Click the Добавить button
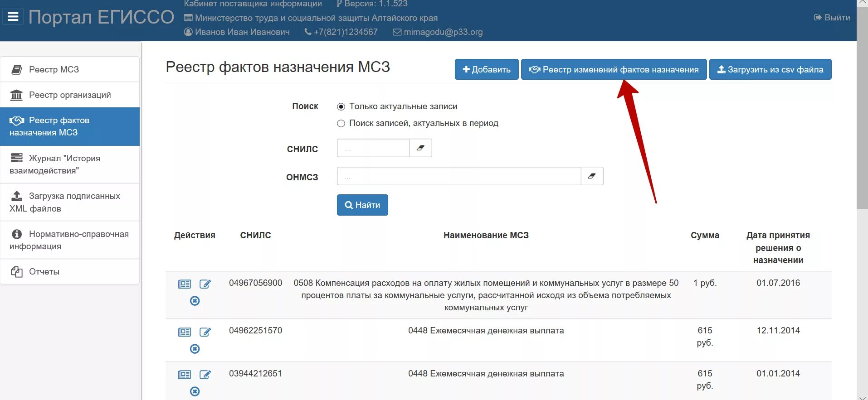This screenshot has height=400, width=868. pos(487,69)
